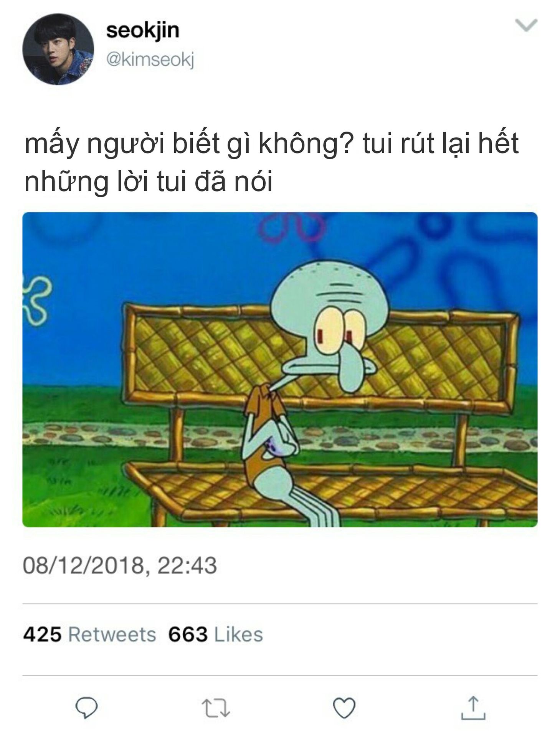
Task: Open the 08/12/2018, 22:43 timestamp
Action: click(x=120, y=565)
